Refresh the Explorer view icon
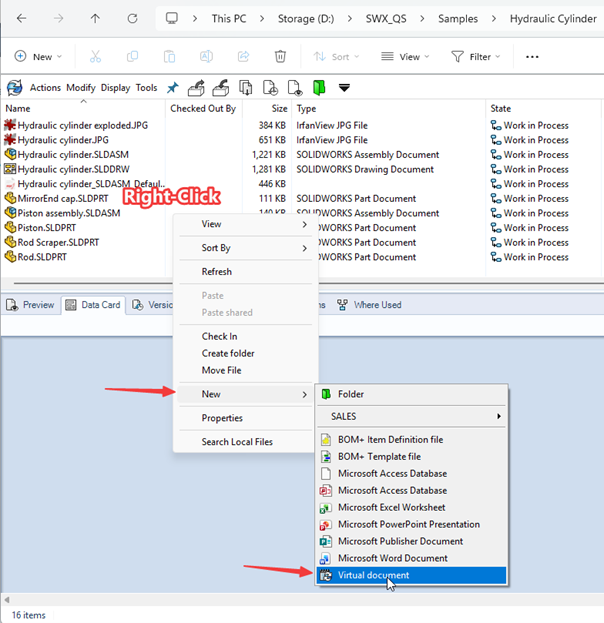604x623 pixels. [132, 18]
